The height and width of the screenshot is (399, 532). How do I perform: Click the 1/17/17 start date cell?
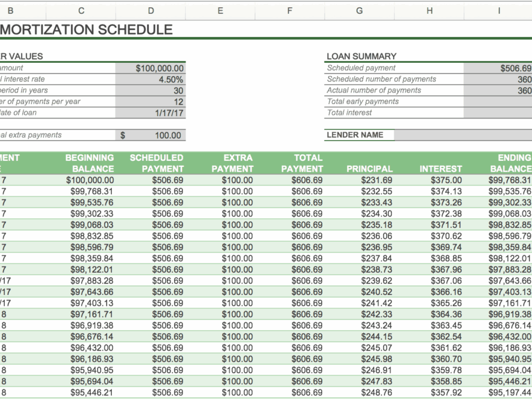151,112
